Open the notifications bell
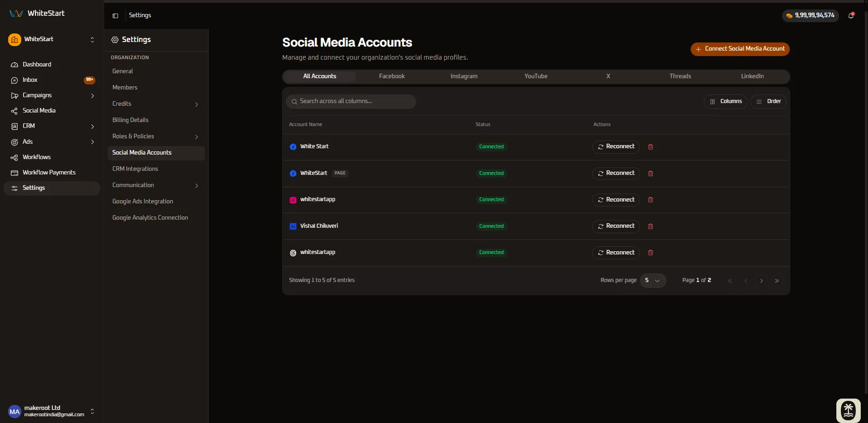Image resolution: width=868 pixels, height=423 pixels. [851, 15]
